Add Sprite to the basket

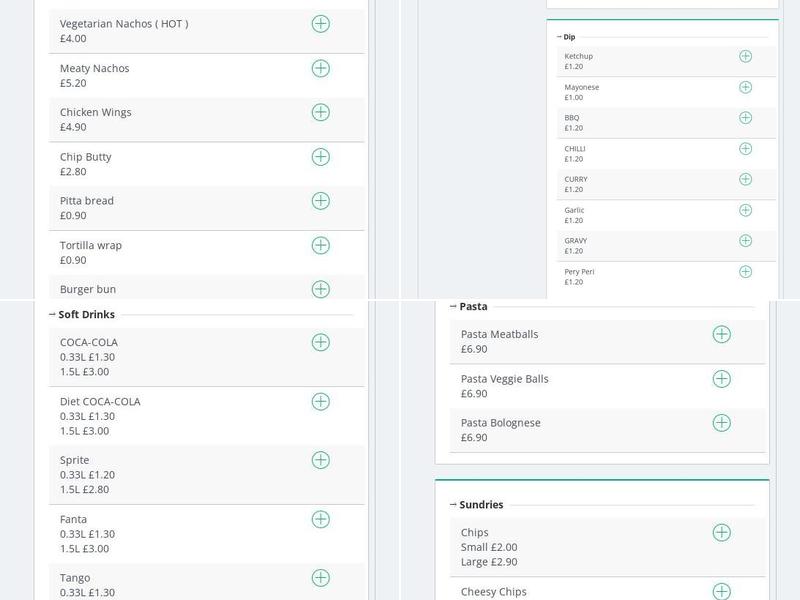coord(320,460)
